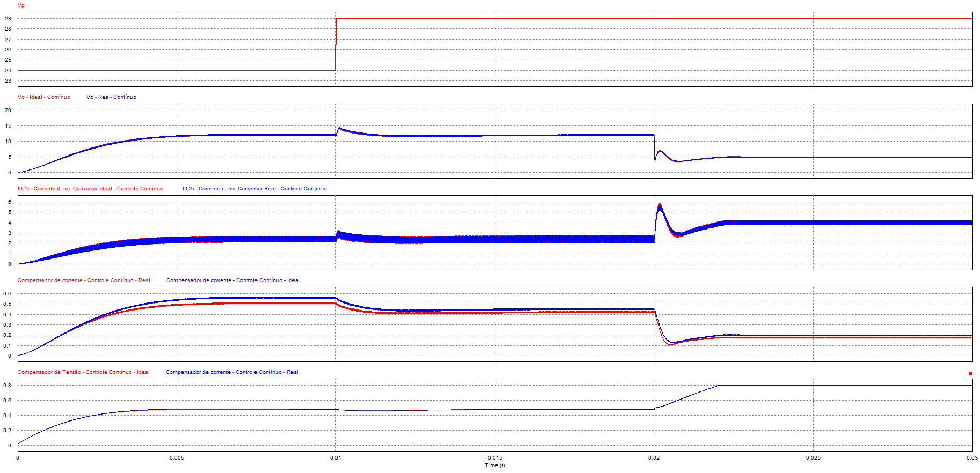Viewport: 980px width, 473px height.
Task: Select the 'Vo - Real- Contínuo' legend label
Action: pyautogui.click(x=111, y=97)
